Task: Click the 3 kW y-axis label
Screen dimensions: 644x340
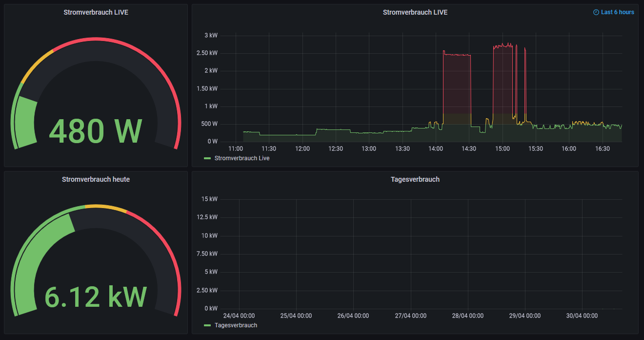Action: click(211, 35)
